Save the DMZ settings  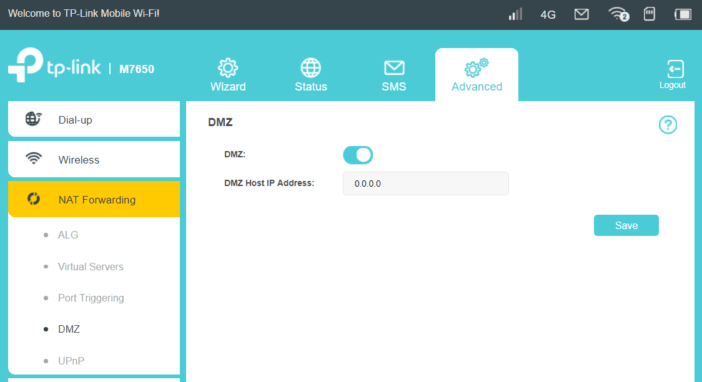[626, 225]
